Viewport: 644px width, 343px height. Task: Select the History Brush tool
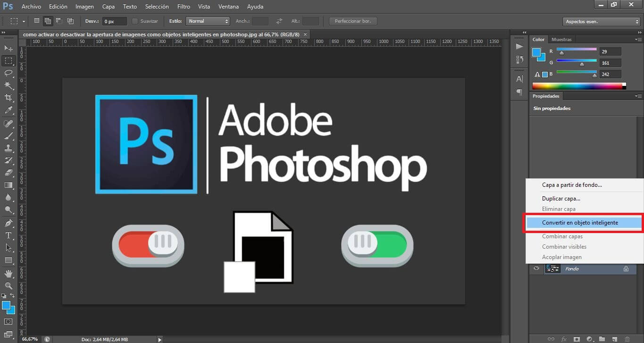click(8, 160)
